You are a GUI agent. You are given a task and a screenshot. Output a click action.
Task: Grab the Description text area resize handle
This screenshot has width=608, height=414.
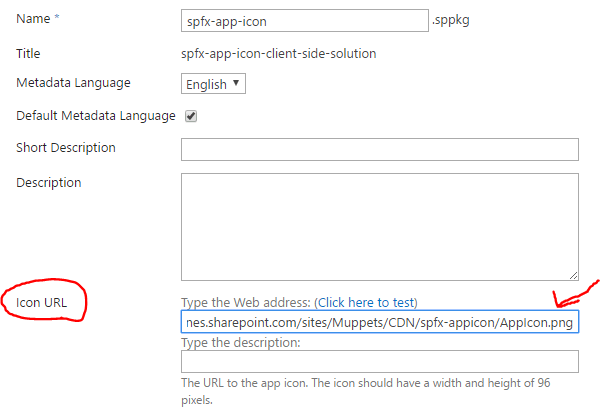(x=573, y=274)
